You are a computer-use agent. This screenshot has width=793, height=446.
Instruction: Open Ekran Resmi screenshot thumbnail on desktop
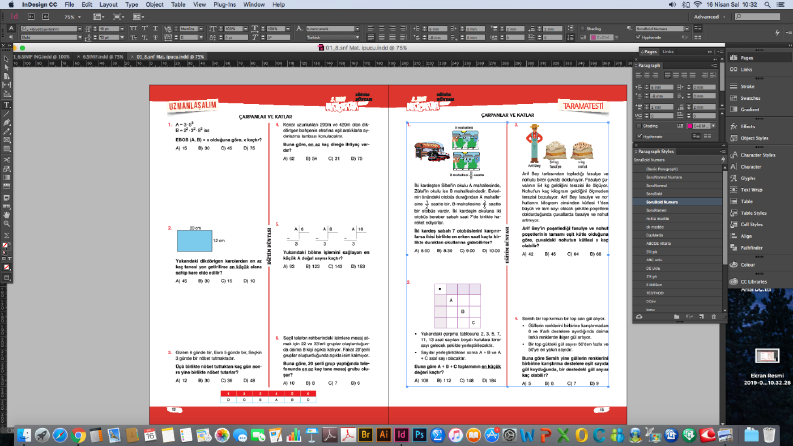(x=767, y=356)
